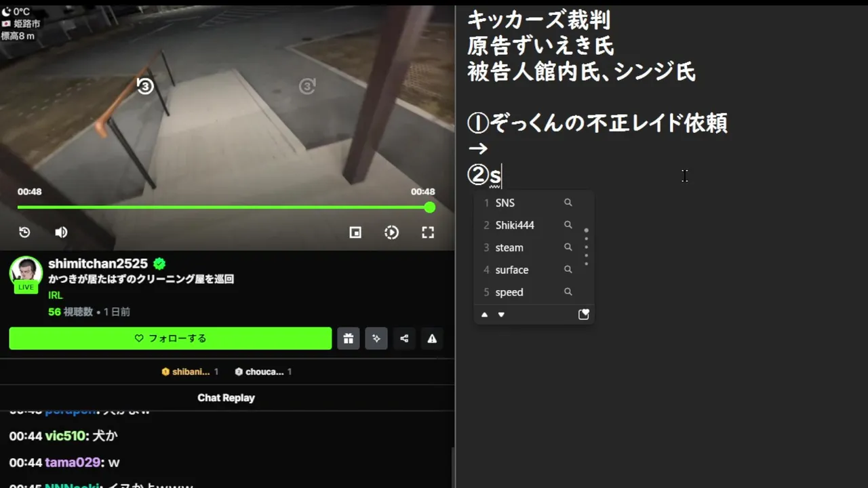Click the vic510 username in chat

[65, 436]
